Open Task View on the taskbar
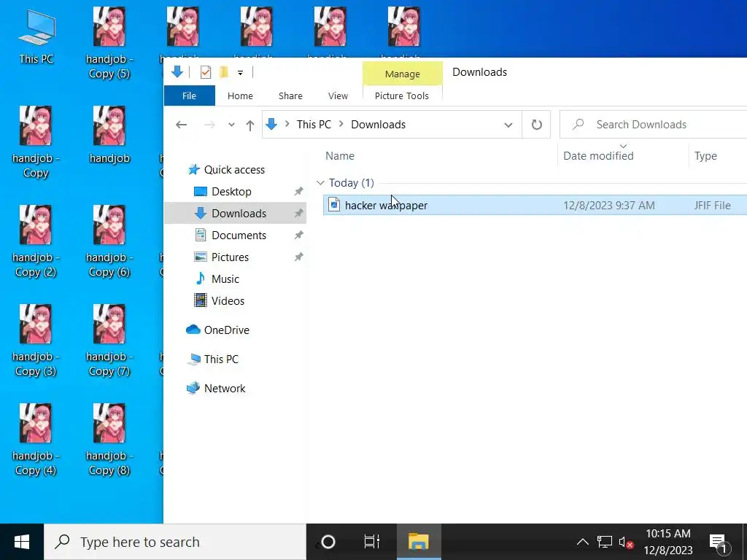 tap(371, 542)
